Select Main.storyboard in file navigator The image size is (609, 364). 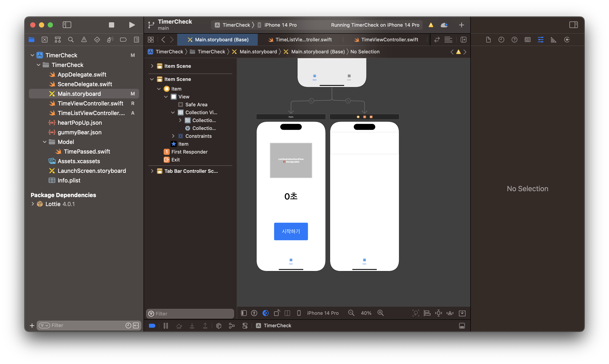[x=79, y=93]
